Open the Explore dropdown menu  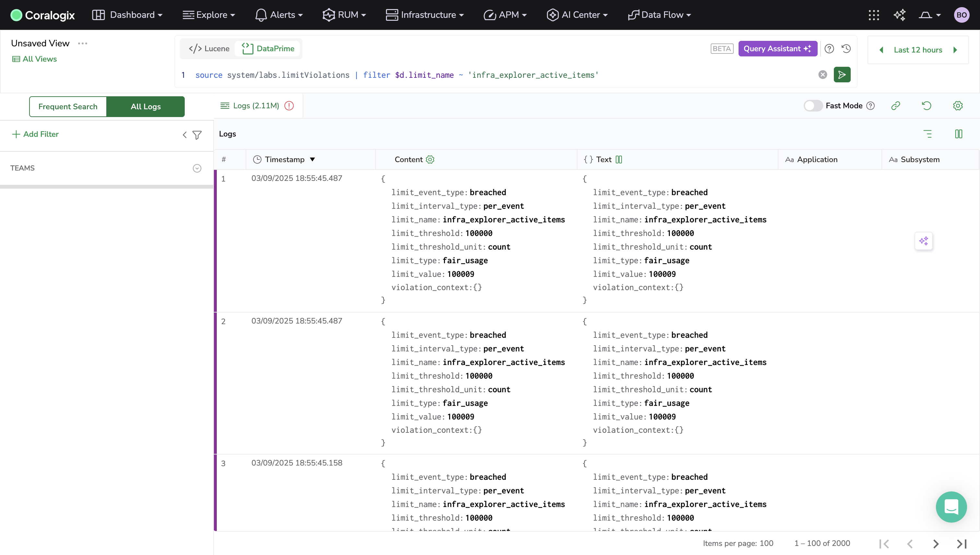pos(209,15)
